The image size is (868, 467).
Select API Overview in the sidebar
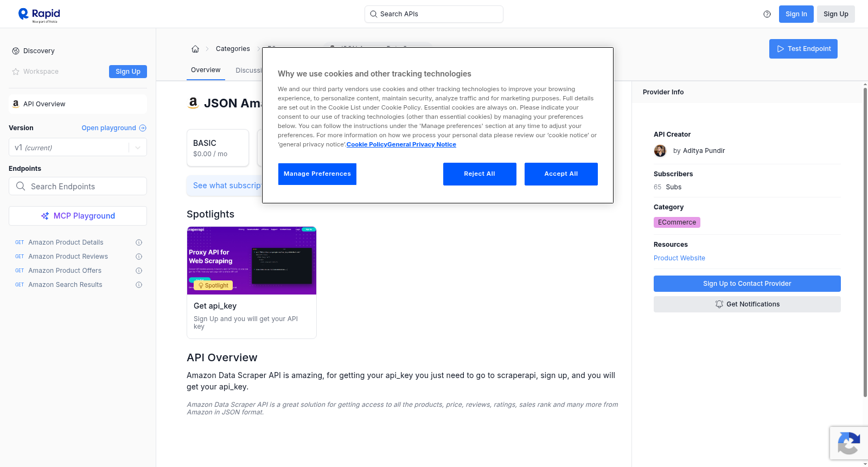click(x=78, y=104)
